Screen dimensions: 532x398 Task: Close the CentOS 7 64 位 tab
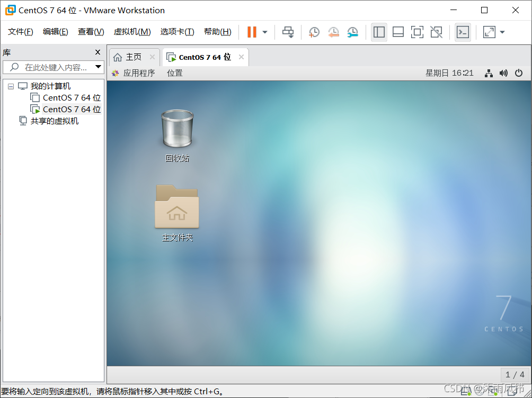pos(241,57)
